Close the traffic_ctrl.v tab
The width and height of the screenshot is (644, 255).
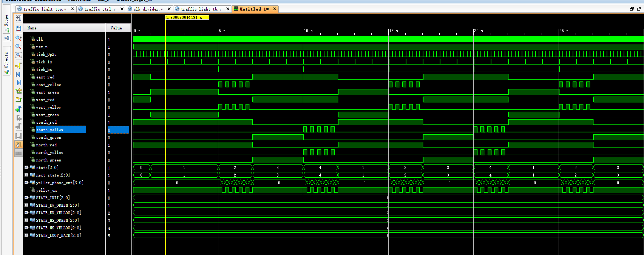pyautogui.click(x=122, y=9)
